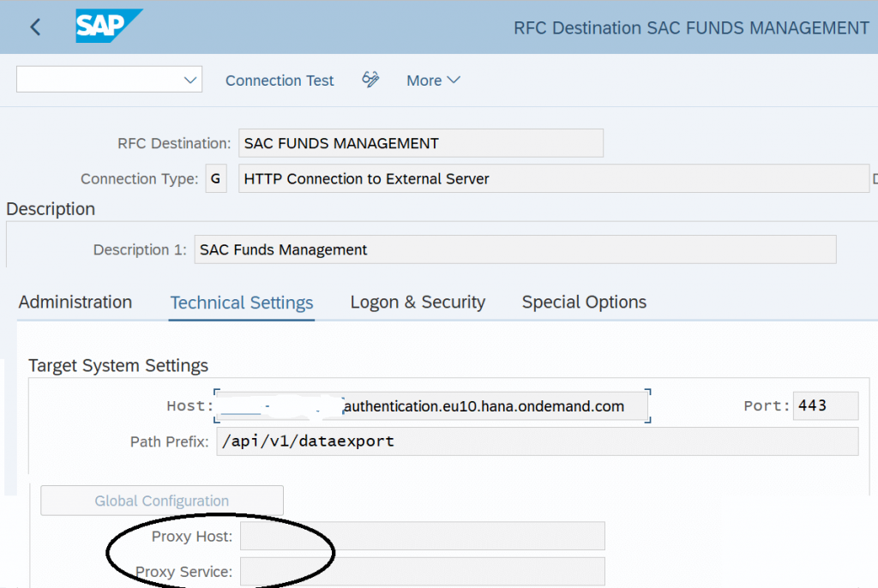
Task: Click the Global Configuration button
Action: [161, 500]
